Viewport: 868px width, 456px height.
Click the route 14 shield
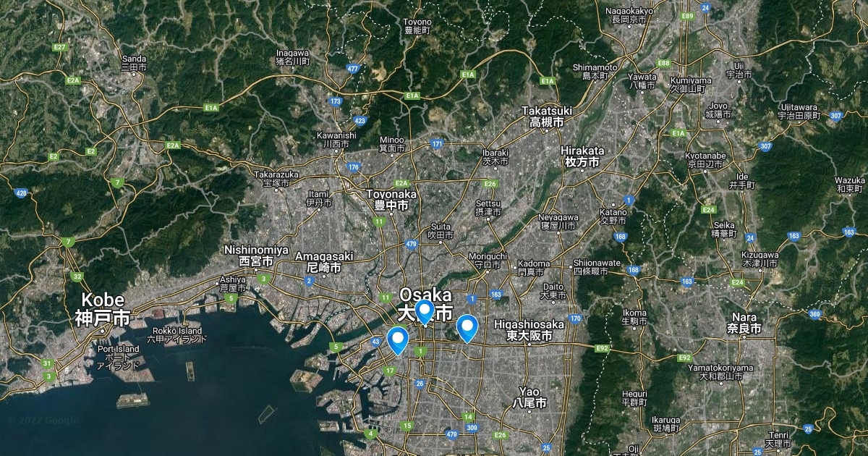pos(468,416)
